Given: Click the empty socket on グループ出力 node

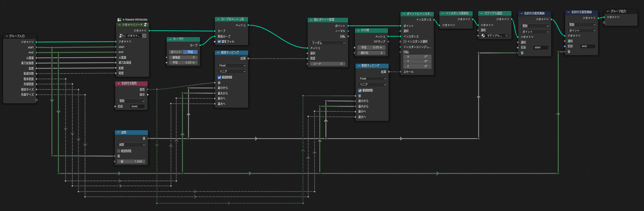Looking at the screenshot, I should pos(604,22).
